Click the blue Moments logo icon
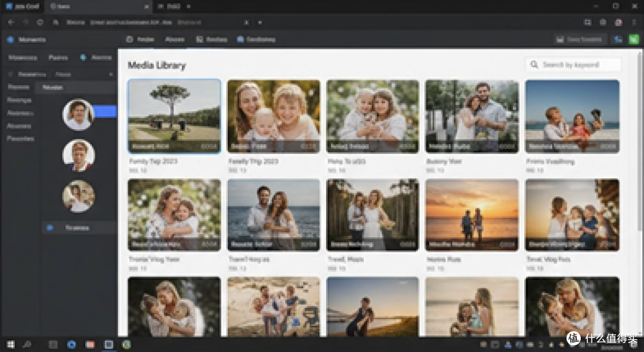 coord(11,39)
